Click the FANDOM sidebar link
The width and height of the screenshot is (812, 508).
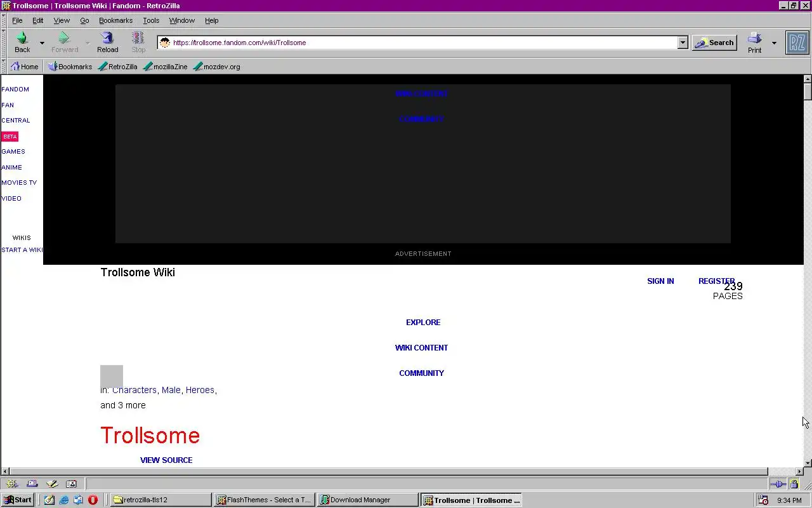(15, 90)
